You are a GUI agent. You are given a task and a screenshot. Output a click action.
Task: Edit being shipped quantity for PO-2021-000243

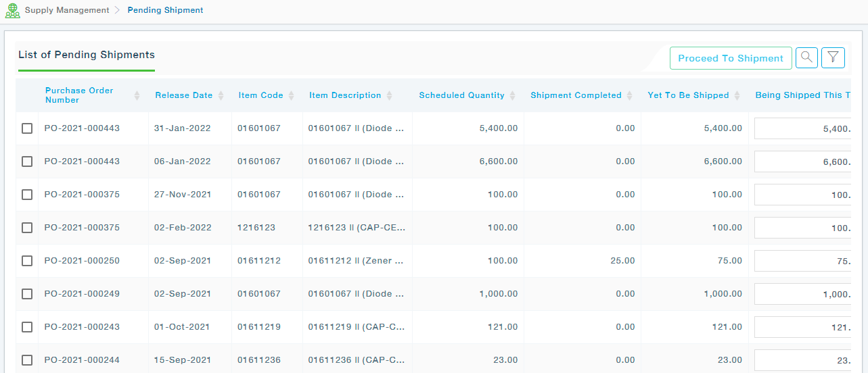coord(802,327)
